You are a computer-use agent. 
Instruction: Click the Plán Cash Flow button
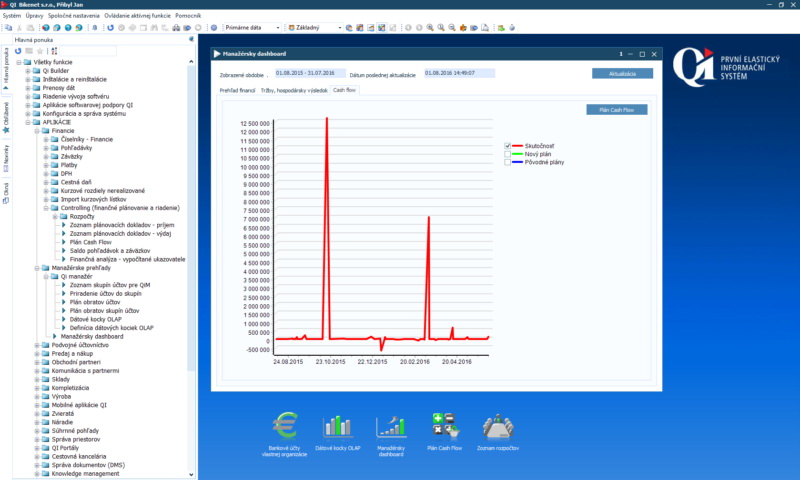(617, 109)
